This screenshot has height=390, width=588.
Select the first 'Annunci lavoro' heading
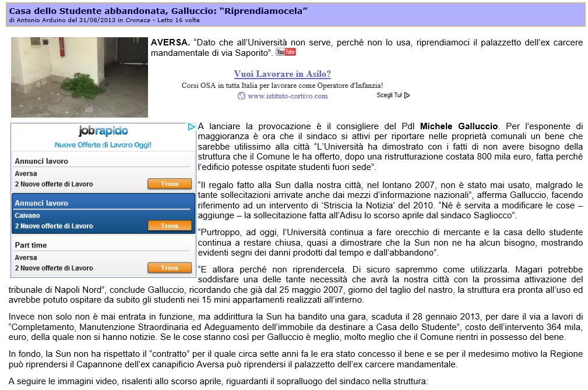[x=41, y=161]
